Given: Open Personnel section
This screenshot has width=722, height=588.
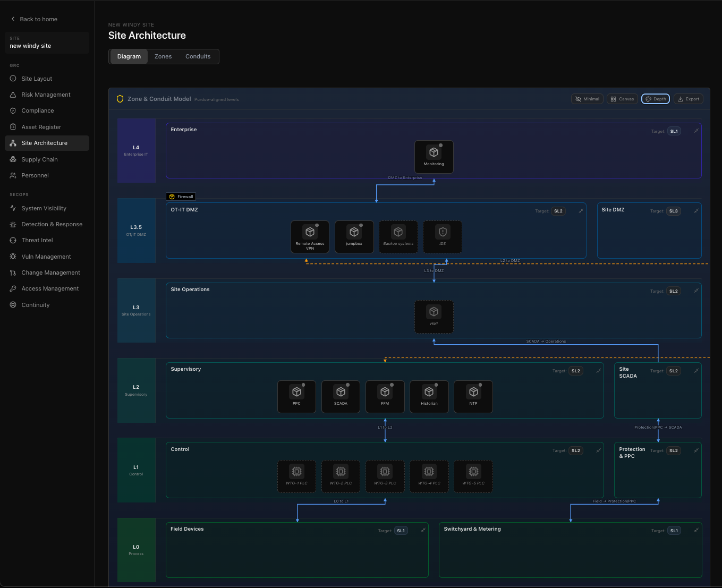Looking at the screenshot, I should click(47, 175).
